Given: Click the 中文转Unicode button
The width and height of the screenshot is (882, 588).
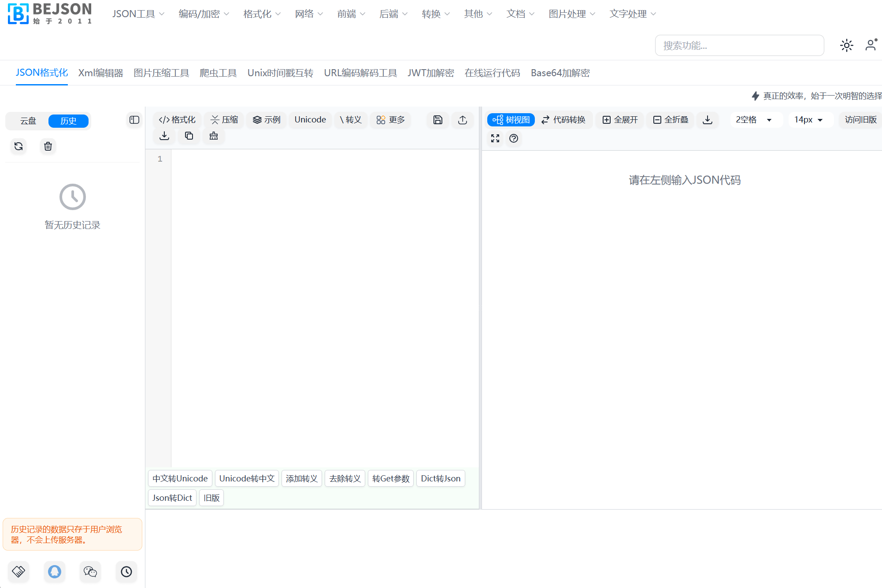Looking at the screenshot, I should pyautogui.click(x=180, y=478).
